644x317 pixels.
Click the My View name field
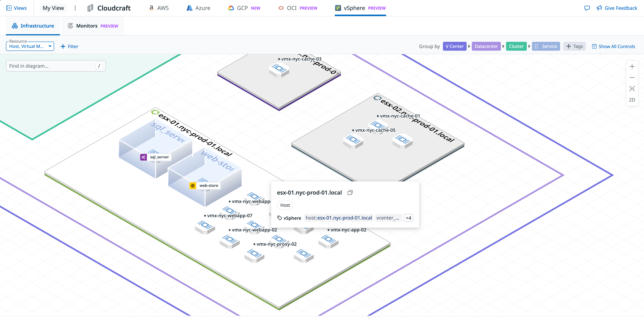(53, 8)
